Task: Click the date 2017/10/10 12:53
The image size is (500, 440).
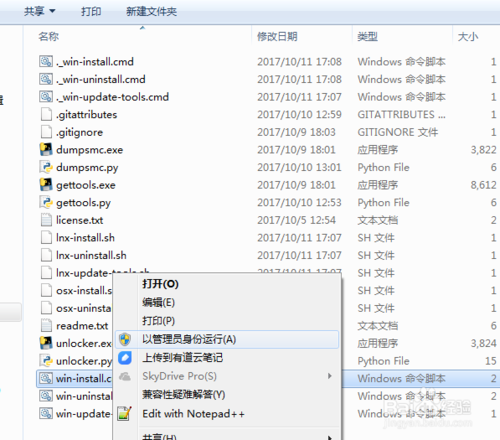Action: pos(299,202)
